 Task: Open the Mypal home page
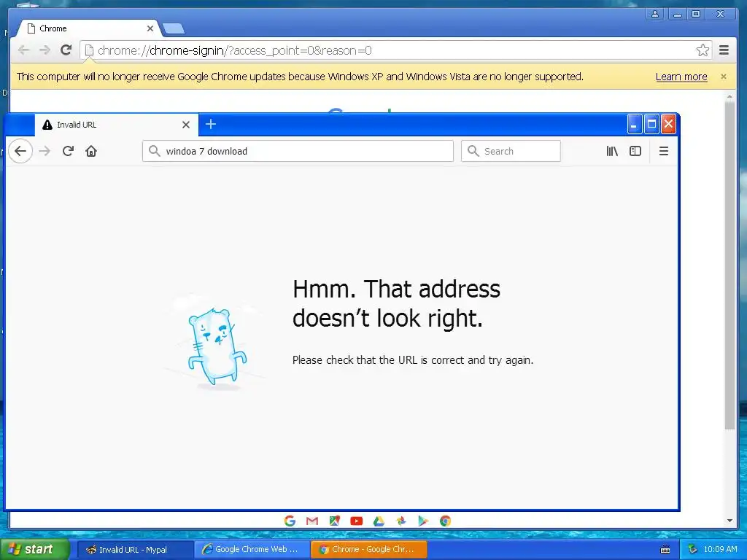91,152
